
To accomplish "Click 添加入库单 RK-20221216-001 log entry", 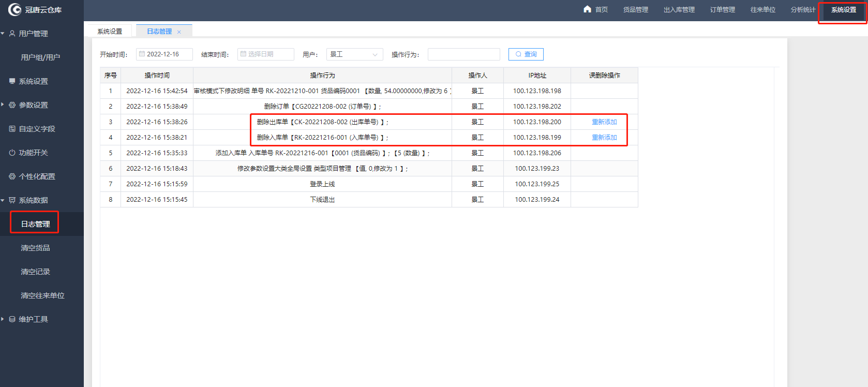I will pos(322,153).
